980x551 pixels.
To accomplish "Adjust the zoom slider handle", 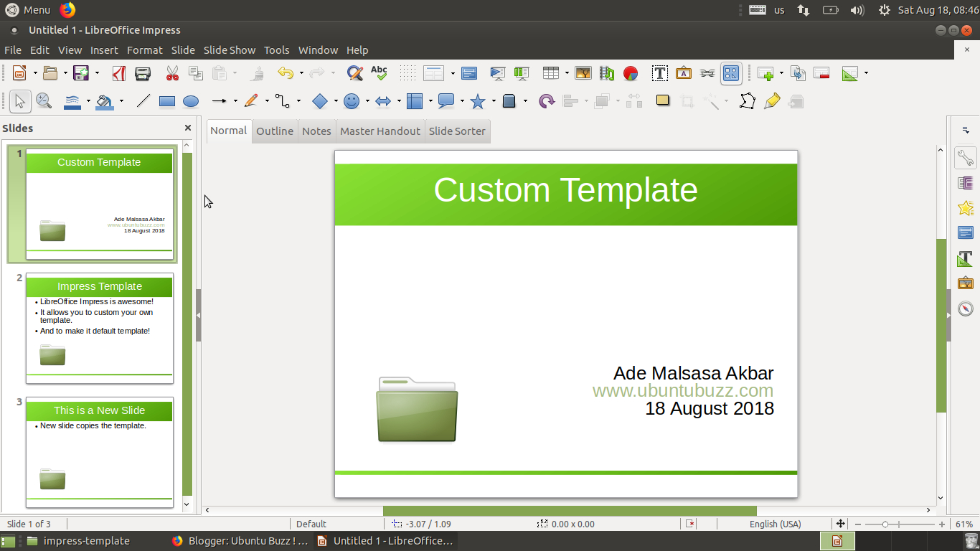I will click(885, 524).
